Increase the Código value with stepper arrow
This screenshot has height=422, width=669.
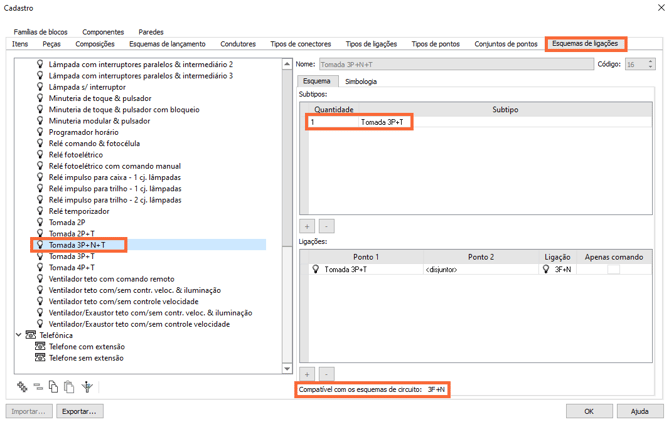pos(651,61)
